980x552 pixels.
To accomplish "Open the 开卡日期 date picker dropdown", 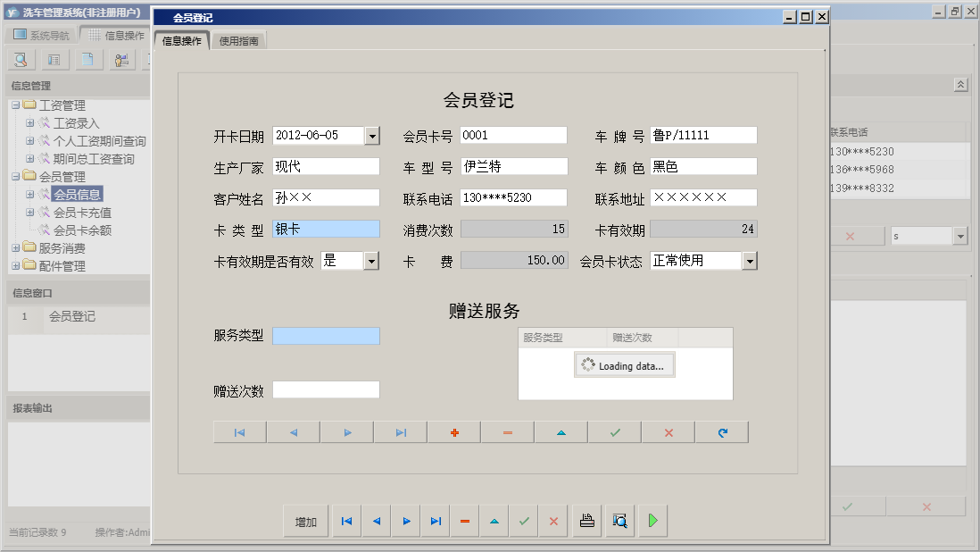I will (x=371, y=135).
